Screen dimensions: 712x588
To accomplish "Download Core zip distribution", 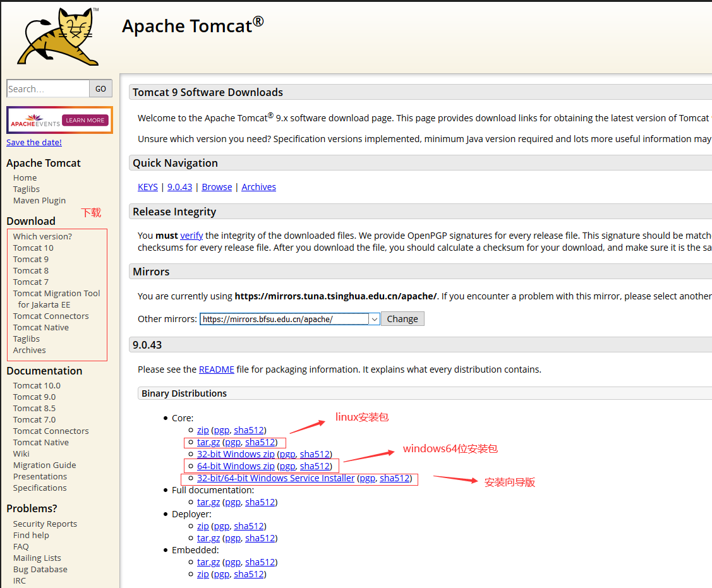I will coord(203,430).
